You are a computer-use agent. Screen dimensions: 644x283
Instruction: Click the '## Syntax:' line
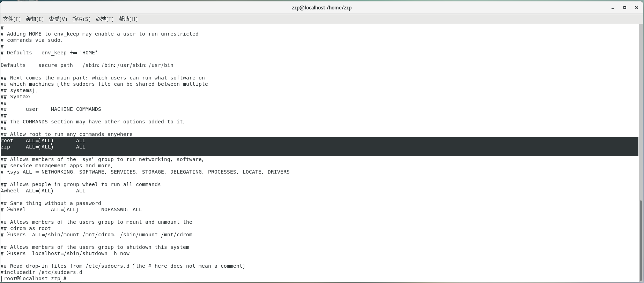coord(16,97)
